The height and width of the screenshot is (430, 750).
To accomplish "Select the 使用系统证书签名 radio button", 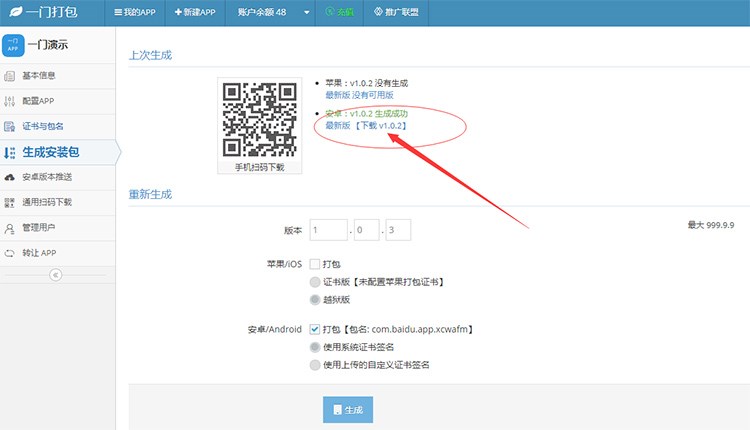I will 315,347.
